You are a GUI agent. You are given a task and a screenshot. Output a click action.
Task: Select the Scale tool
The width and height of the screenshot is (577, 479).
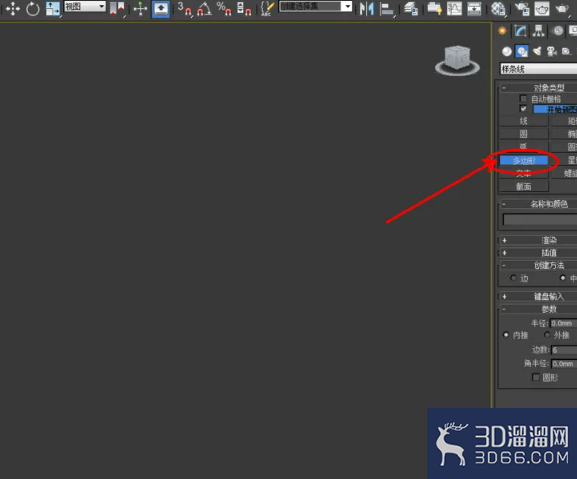[x=52, y=8]
